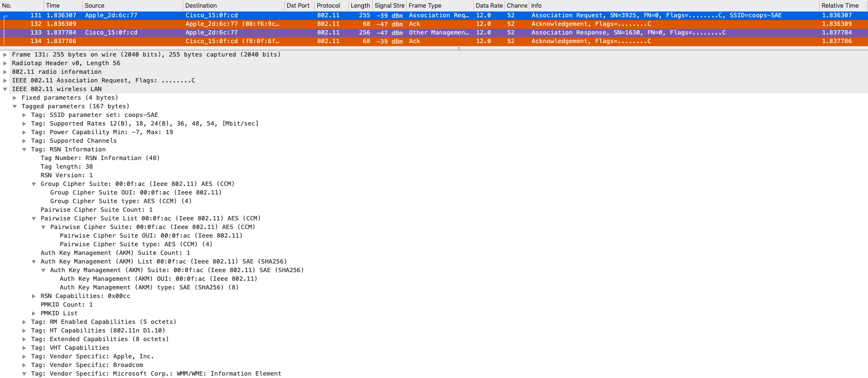The height and width of the screenshot is (378, 868).
Task: Select the RSN Version: 1 field
Action: click(x=67, y=175)
